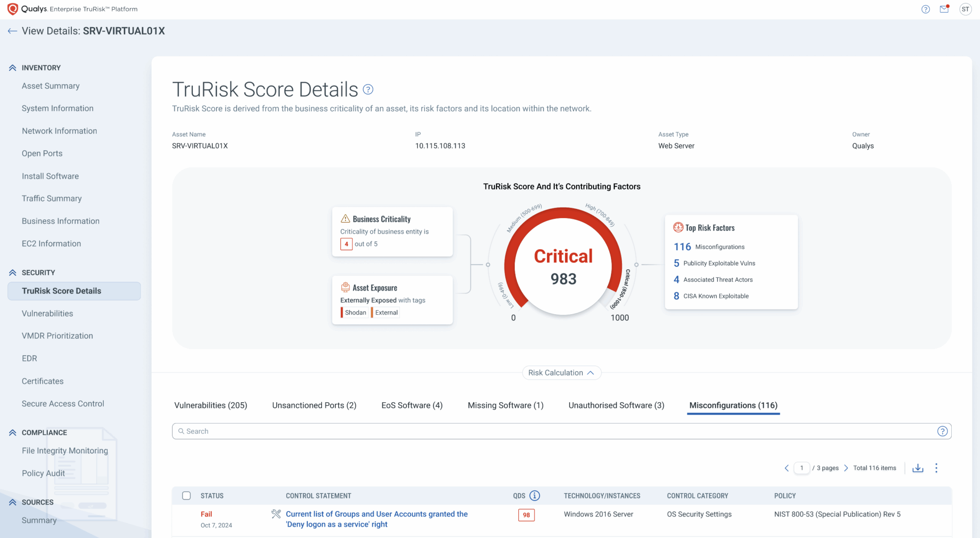Open notifications with the envelope icon
Screen dimensions: 980x538
click(944, 9)
